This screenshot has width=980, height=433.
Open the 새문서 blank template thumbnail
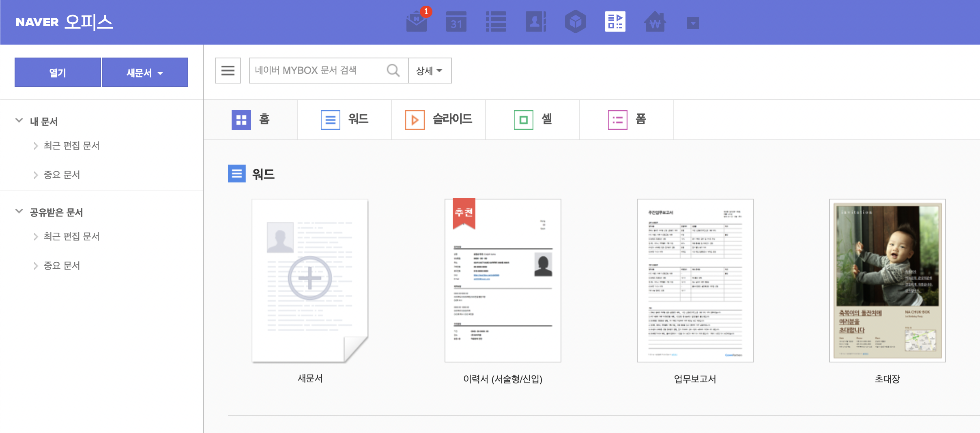[310, 281]
